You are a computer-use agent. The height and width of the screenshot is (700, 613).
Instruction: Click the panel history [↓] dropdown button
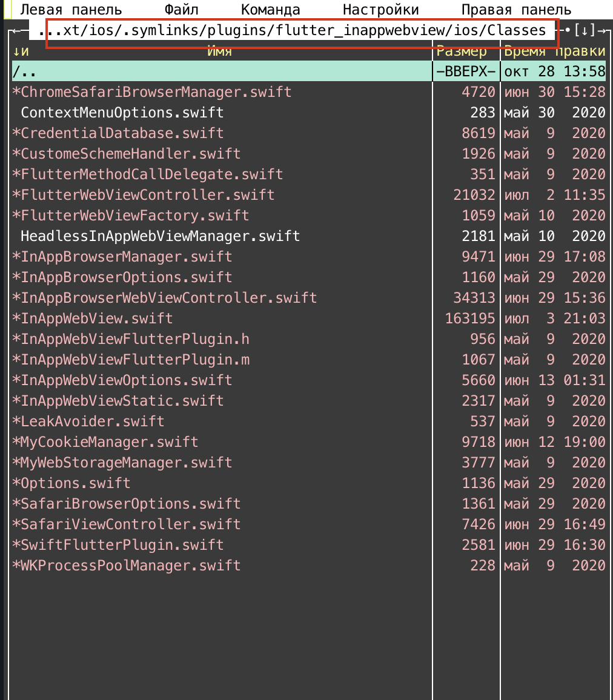point(585,30)
